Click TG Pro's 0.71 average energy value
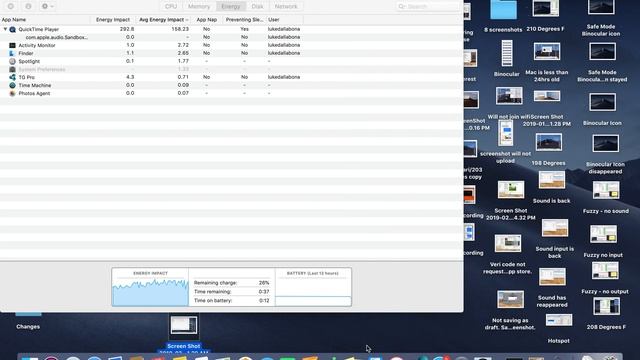640x360 pixels. click(x=183, y=77)
